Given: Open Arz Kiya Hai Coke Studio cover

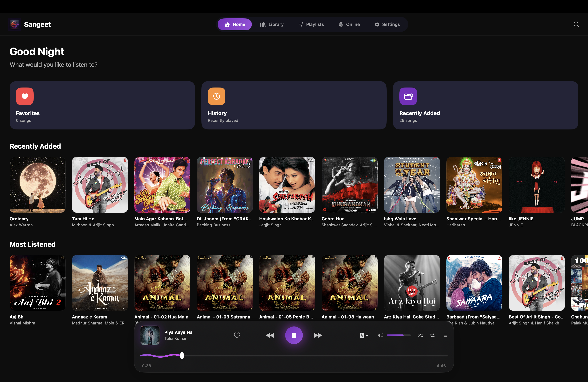Looking at the screenshot, I should (x=412, y=283).
